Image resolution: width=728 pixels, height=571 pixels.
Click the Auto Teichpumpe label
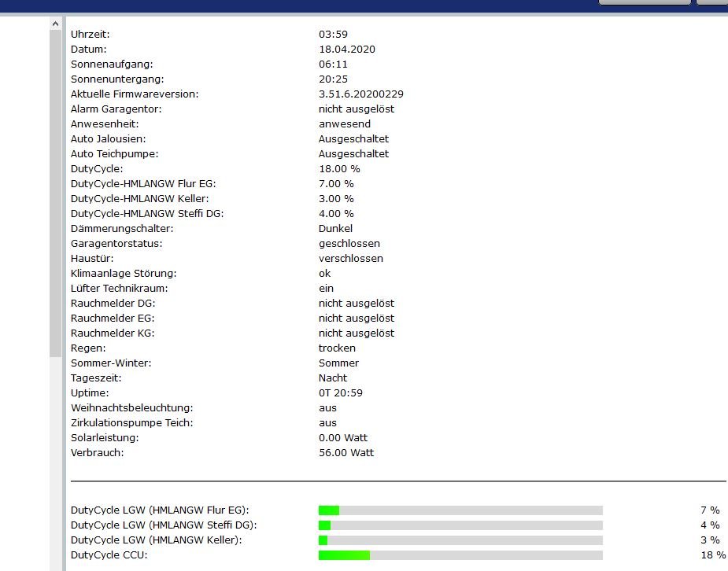coord(114,154)
